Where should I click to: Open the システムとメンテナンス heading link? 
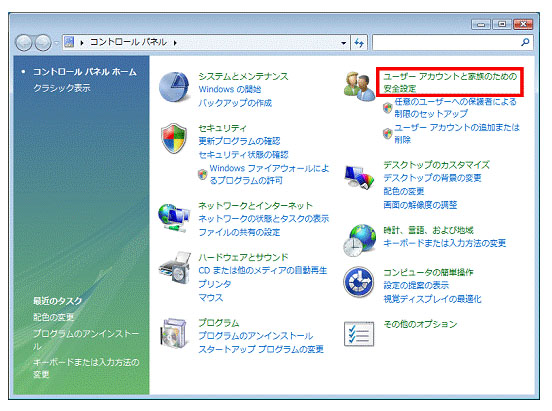click(x=243, y=76)
